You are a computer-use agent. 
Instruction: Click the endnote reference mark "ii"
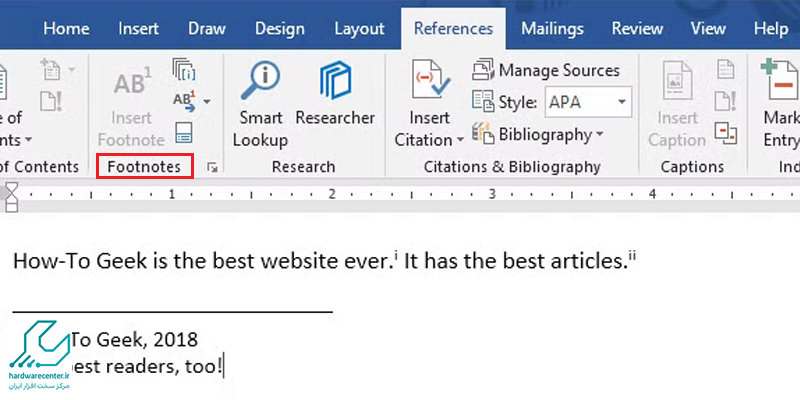632,256
